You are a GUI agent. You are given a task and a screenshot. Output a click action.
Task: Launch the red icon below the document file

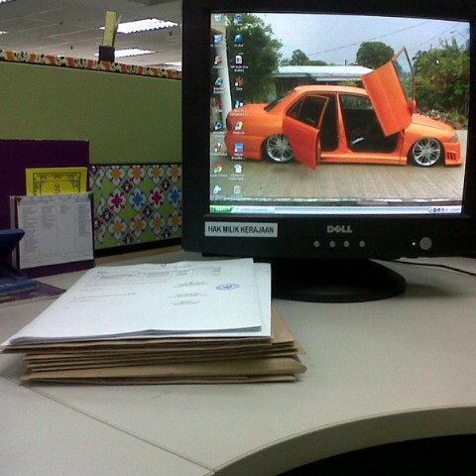(239, 81)
